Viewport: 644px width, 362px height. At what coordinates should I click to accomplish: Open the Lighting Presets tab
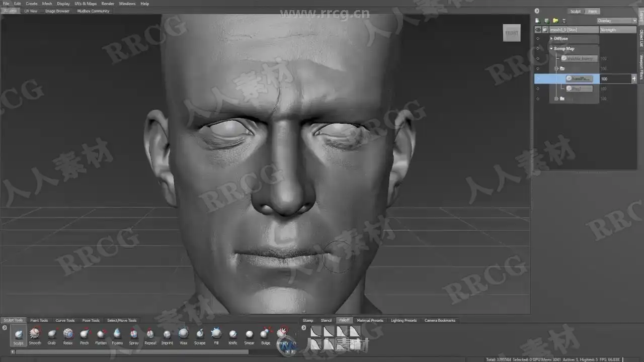(404, 320)
